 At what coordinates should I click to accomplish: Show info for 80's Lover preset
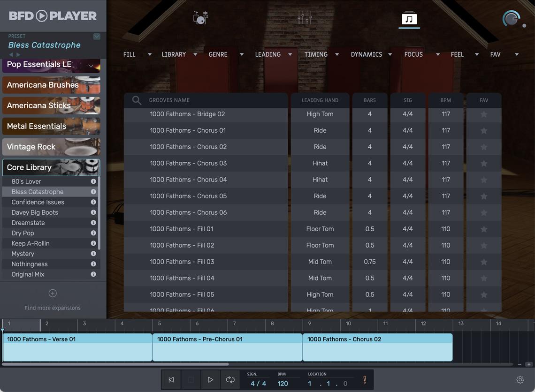click(x=93, y=181)
